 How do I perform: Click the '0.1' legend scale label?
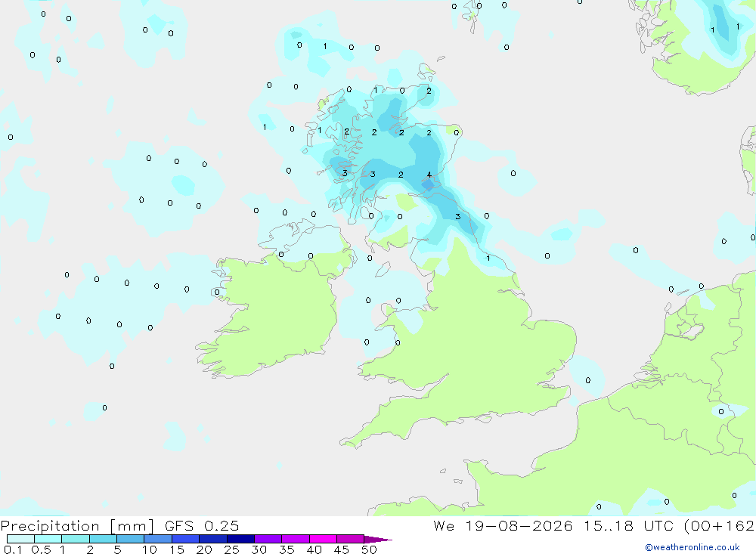[x=13, y=549]
